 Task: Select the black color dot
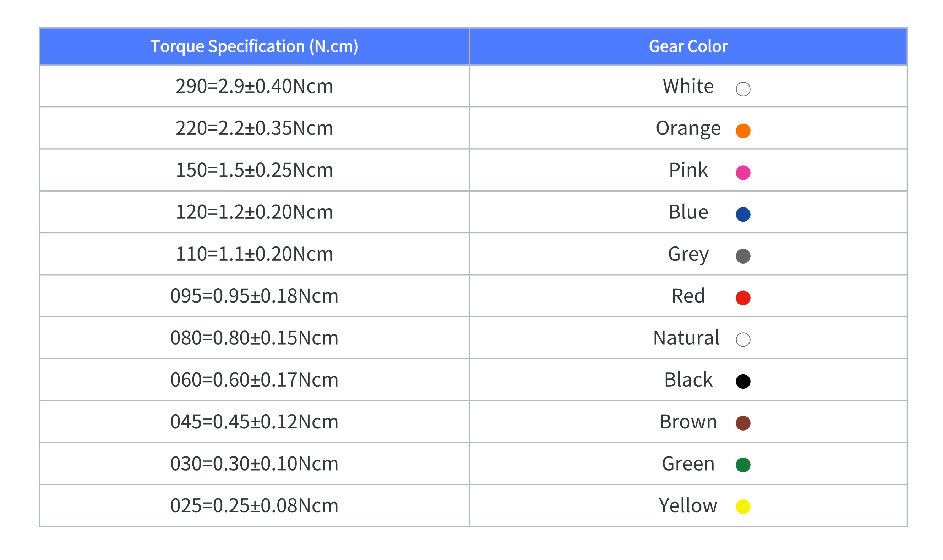[742, 382]
